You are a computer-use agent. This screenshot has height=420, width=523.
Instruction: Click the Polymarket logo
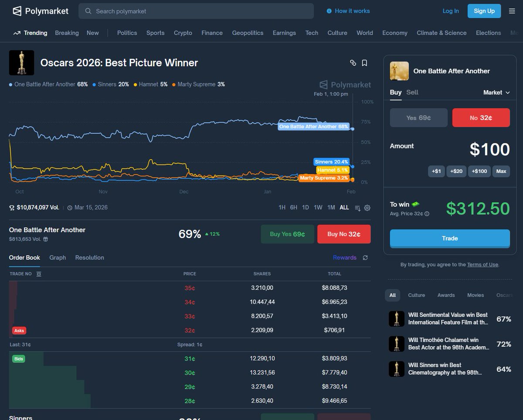point(40,11)
